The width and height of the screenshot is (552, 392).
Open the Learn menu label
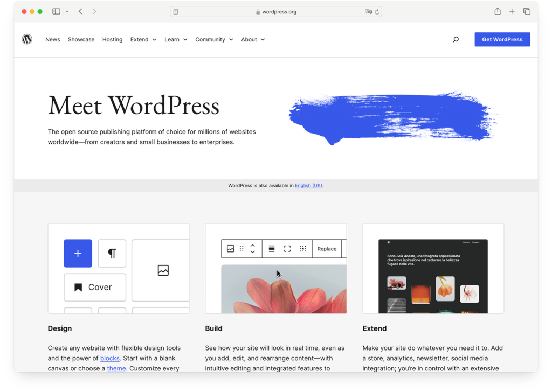[172, 39]
